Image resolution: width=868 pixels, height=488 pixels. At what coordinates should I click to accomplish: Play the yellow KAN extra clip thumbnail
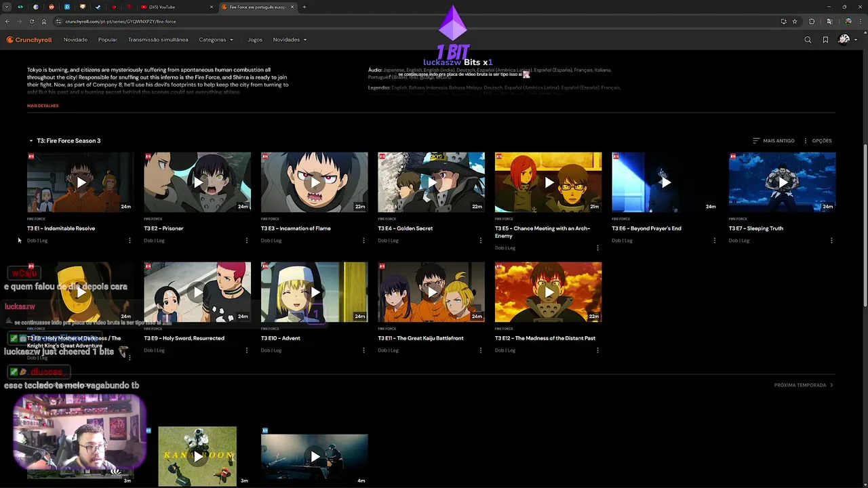pyautogui.click(x=197, y=456)
